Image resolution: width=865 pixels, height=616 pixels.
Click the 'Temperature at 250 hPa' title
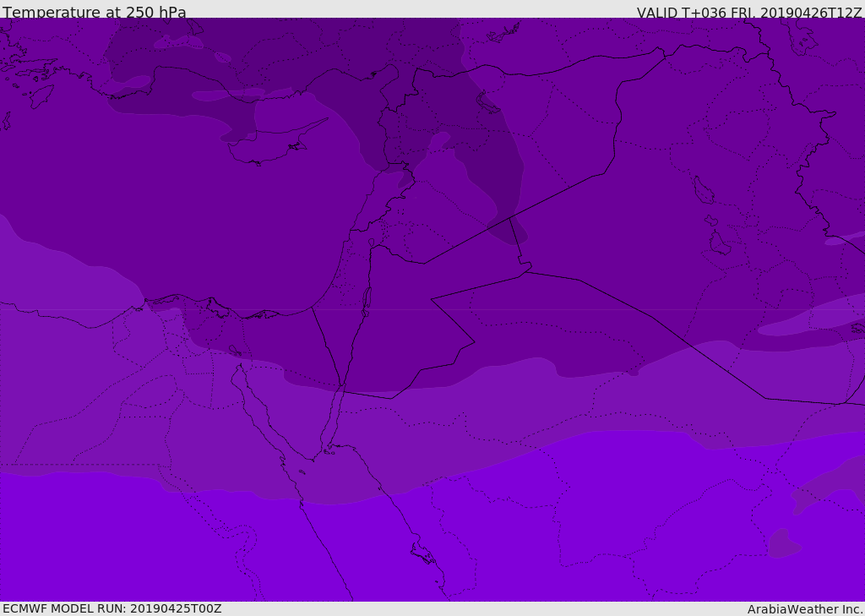tap(95, 12)
